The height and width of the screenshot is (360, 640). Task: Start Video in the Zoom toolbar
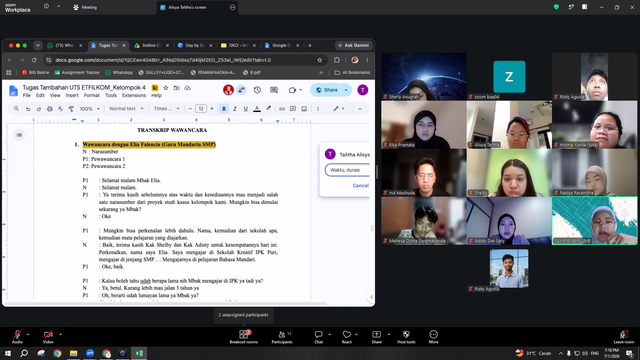point(48,337)
